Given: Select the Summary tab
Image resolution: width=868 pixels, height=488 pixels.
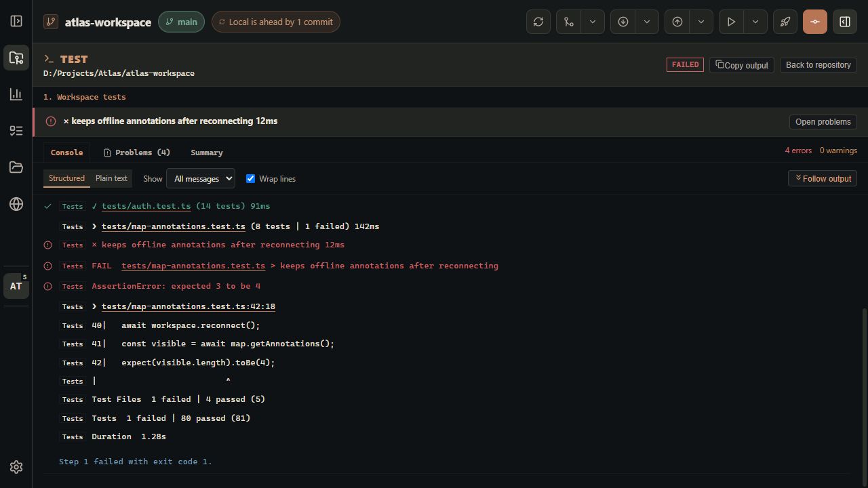Looking at the screenshot, I should point(207,152).
